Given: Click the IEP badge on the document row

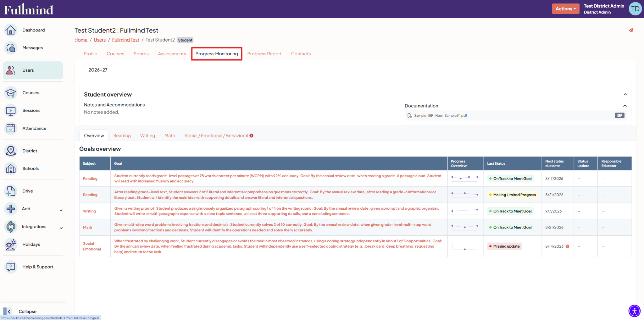Looking at the screenshot, I should coord(619,116).
